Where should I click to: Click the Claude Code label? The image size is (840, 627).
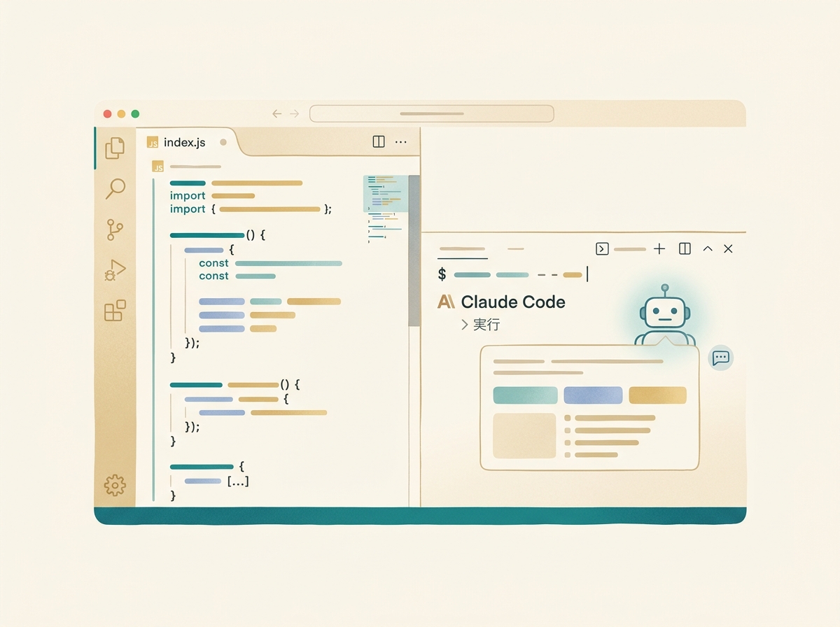tap(513, 302)
